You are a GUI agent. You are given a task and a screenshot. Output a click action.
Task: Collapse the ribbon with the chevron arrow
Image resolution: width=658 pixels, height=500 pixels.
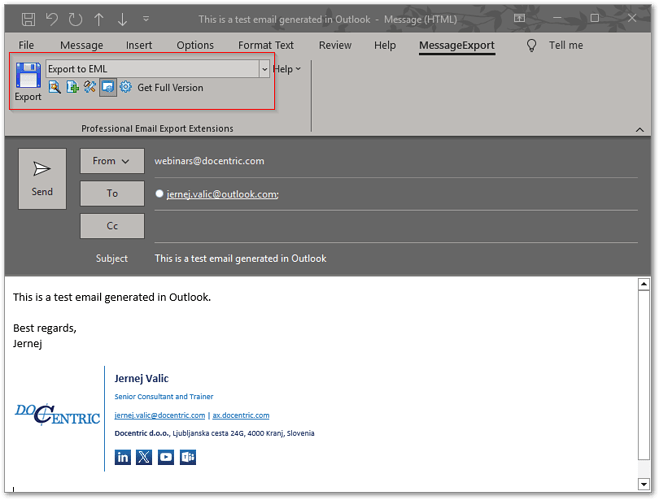tap(639, 129)
